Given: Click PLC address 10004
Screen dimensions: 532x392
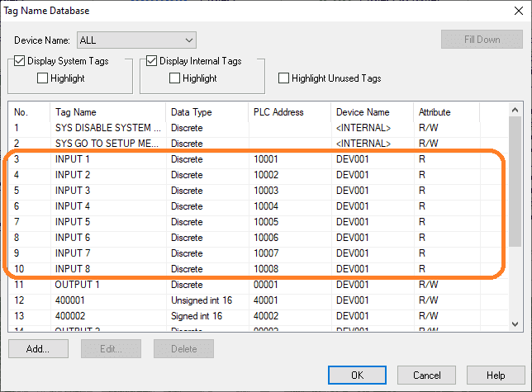Looking at the screenshot, I should point(266,206).
